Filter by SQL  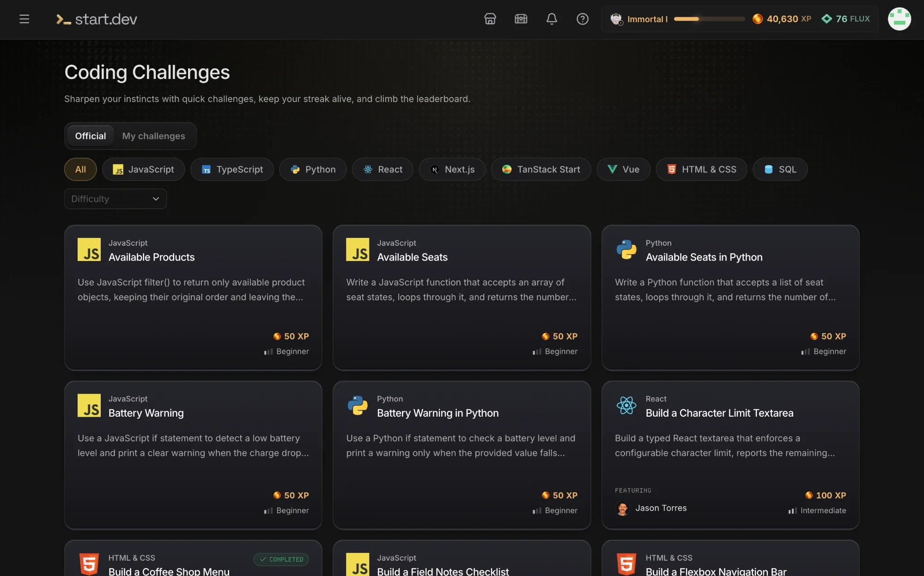tap(780, 170)
